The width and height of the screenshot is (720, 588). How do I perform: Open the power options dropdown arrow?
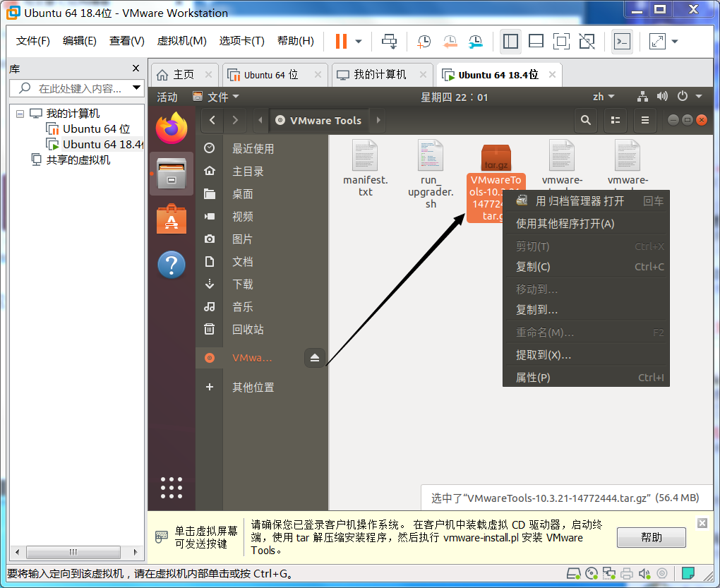[359, 42]
